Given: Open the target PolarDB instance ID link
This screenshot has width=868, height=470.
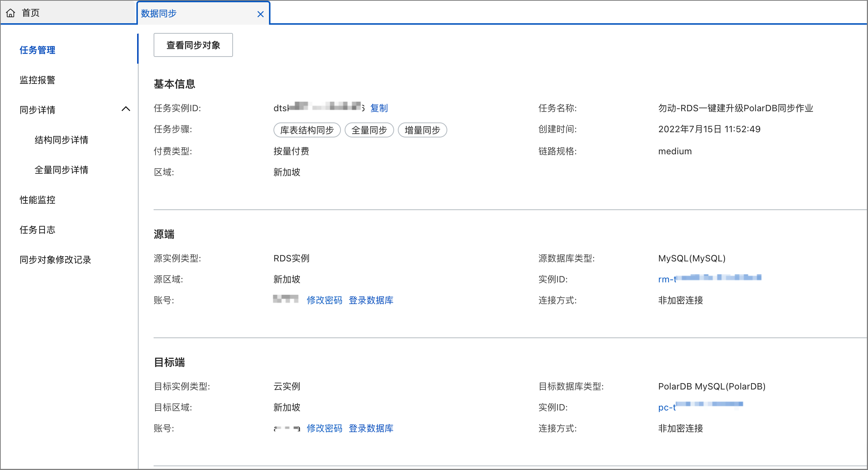Looking at the screenshot, I should pos(700,407).
